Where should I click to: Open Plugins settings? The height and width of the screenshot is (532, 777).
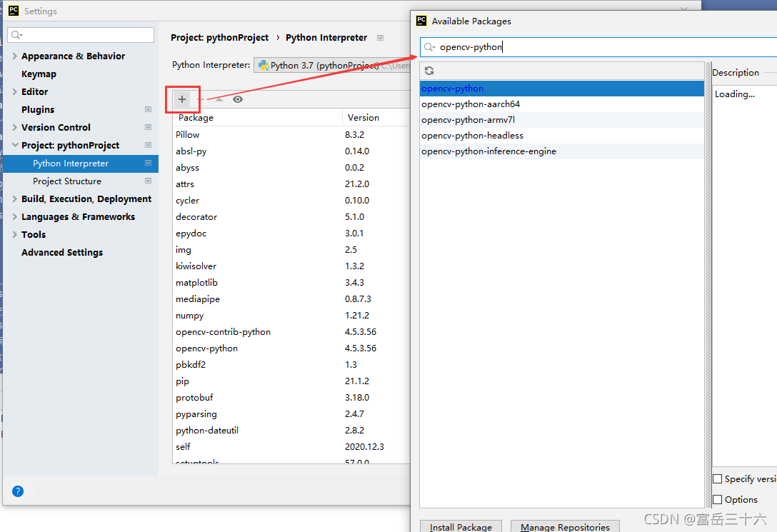click(x=38, y=109)
